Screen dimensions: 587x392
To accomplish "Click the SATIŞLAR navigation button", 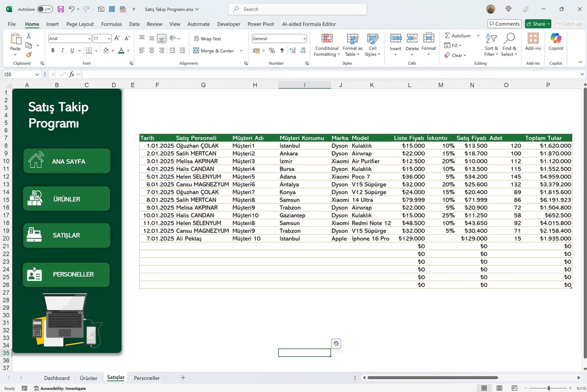I will (66, 235).
